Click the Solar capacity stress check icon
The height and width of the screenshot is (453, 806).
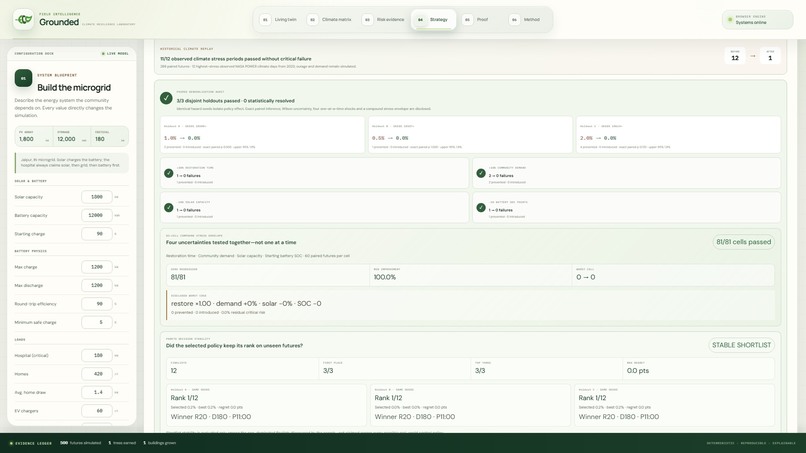169,208
